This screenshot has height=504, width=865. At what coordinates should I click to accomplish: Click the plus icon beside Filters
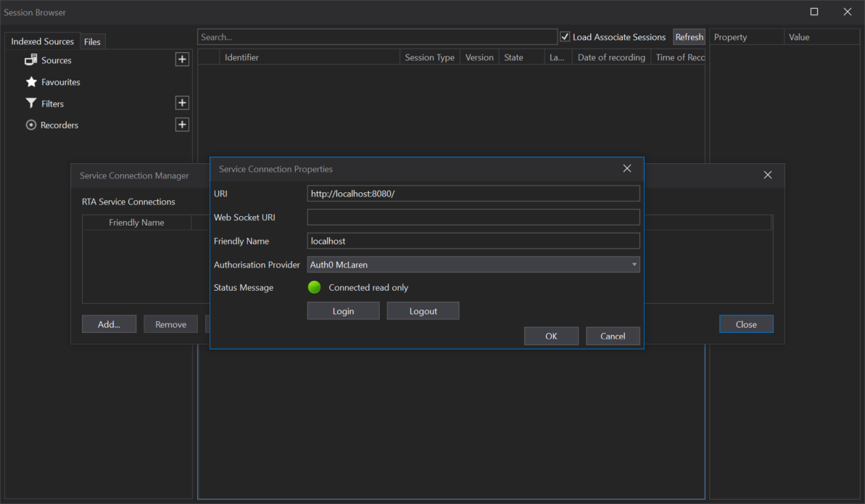coord(182,102)
